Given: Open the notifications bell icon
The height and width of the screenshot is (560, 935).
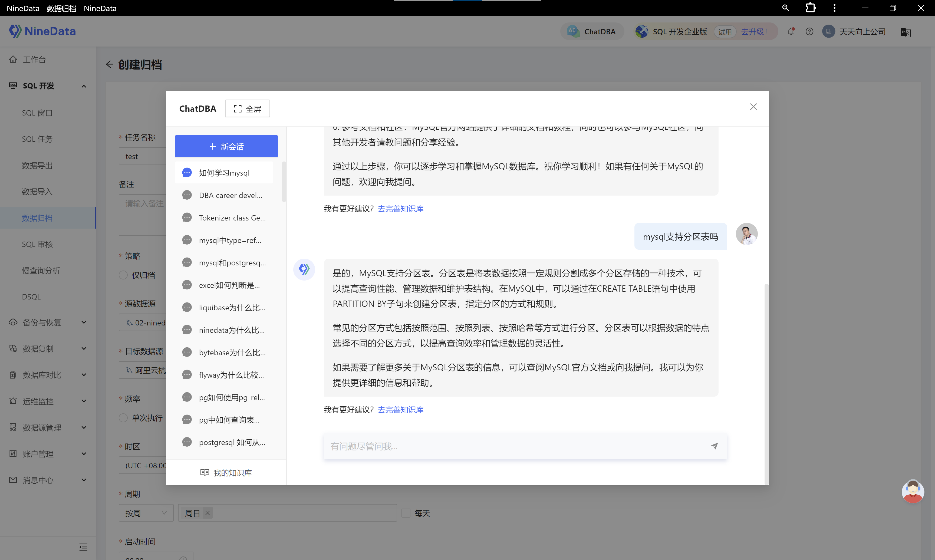Looking at the screenshot, I should (791, 32).
